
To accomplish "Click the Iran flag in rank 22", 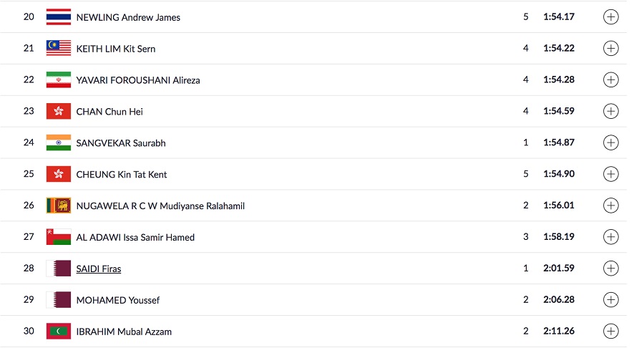I will click(59, 79).
